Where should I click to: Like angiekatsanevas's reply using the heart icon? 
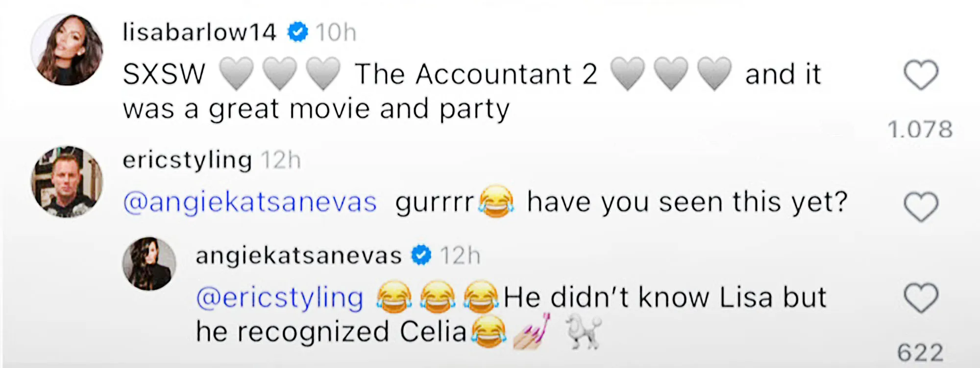click(921, 298)
